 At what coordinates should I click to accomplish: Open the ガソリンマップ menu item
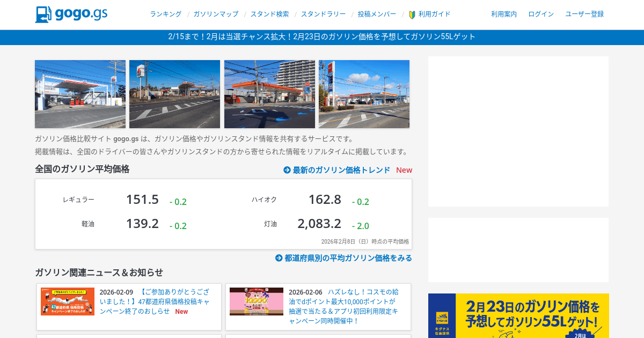[x=216, y=14]
